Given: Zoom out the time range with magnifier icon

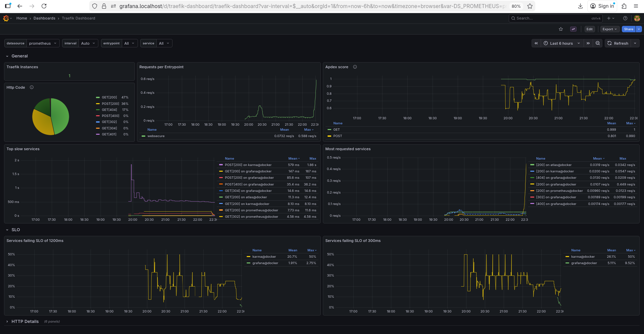Looking at the screenshot, I should (598, 43).
